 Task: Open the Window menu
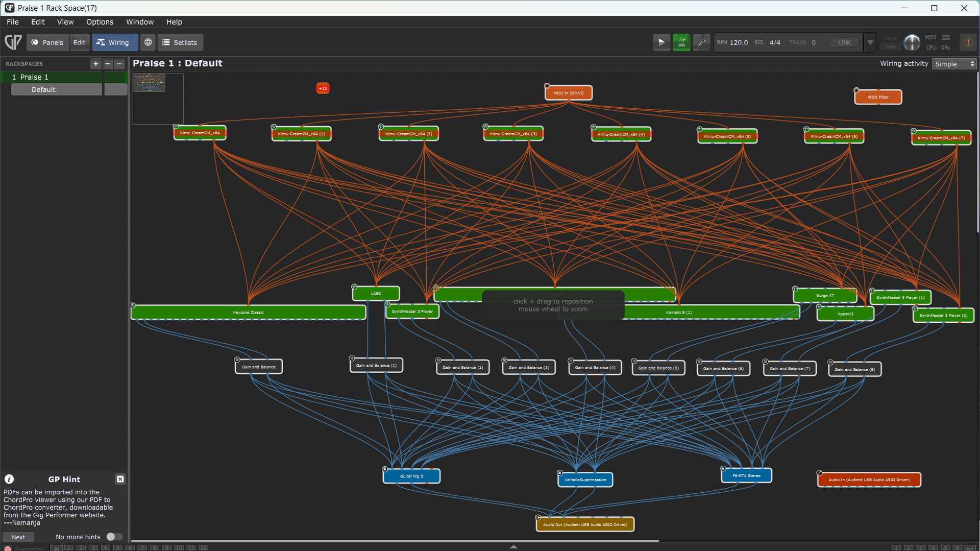pos(140,22)
